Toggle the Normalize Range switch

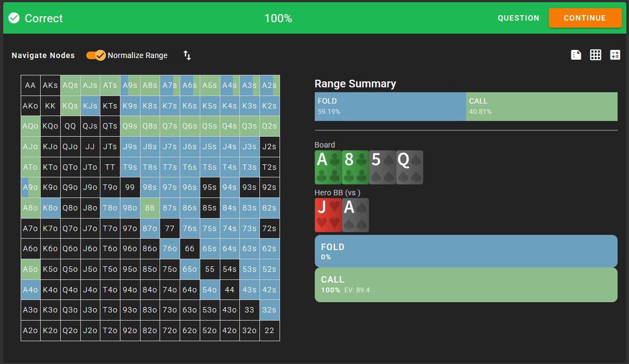pyautogui.click(x=96, y=55)
